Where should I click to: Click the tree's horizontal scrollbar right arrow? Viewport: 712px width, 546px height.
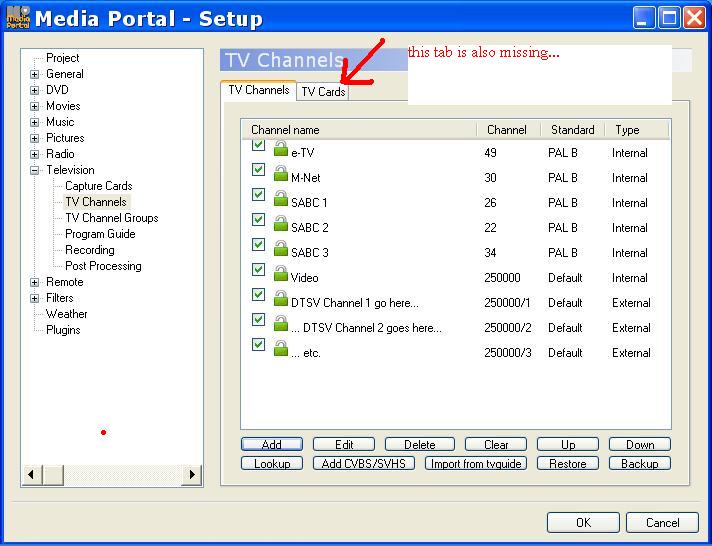point(192,474)
